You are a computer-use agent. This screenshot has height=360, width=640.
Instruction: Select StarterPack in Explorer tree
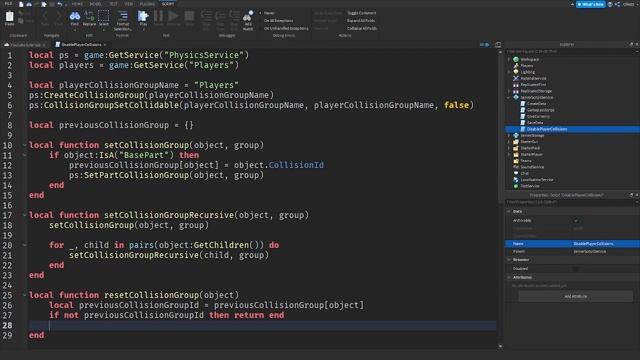[530, 148]
